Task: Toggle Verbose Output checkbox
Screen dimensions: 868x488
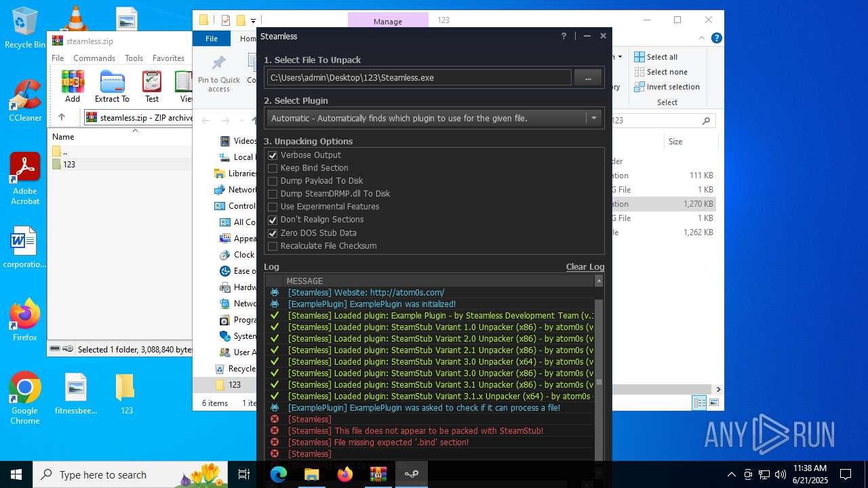Action: click(273, 155)
